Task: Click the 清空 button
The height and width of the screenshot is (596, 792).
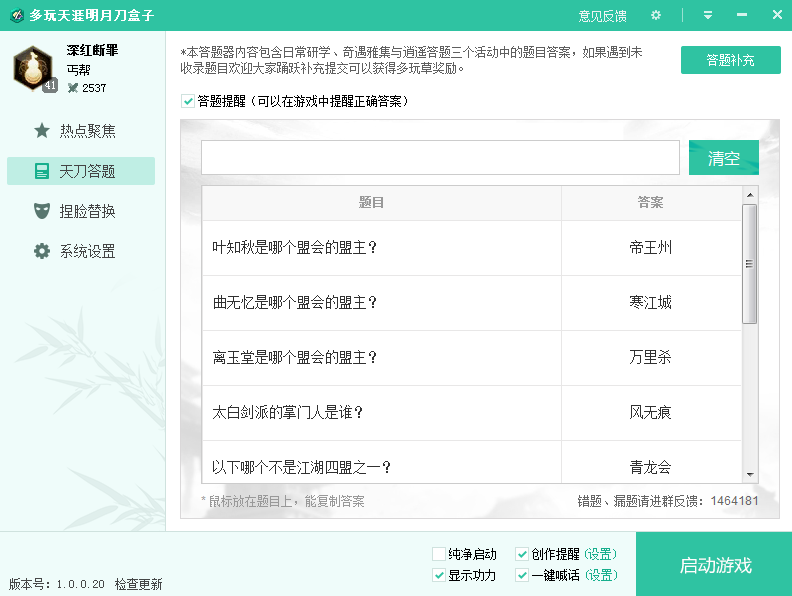Action: coord(723,158)
